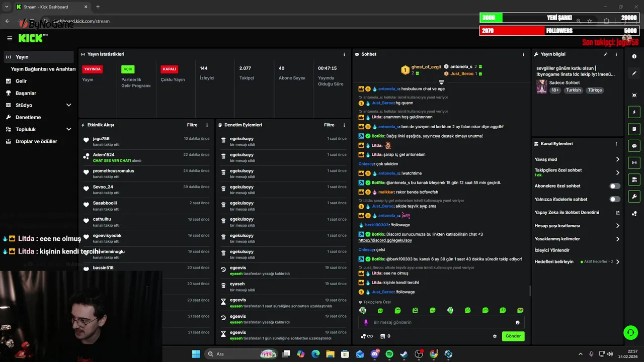Click the Sadece Sohbet category thumbnail
This screenshot has width=644, height=362.
pyautogui.click(x=541, y=86)
